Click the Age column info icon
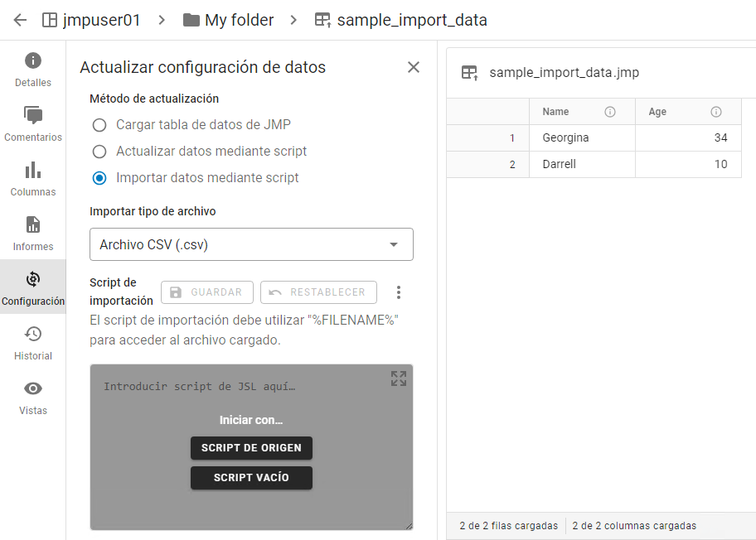Image resolution: width=756 pixels, height=540 pixels. point(716,112)
